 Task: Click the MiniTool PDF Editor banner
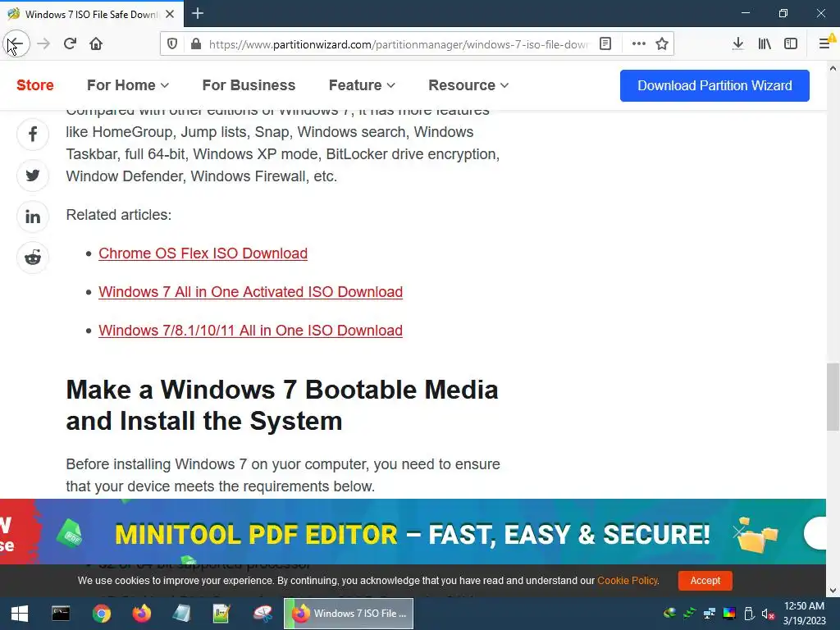click(413, 532)
